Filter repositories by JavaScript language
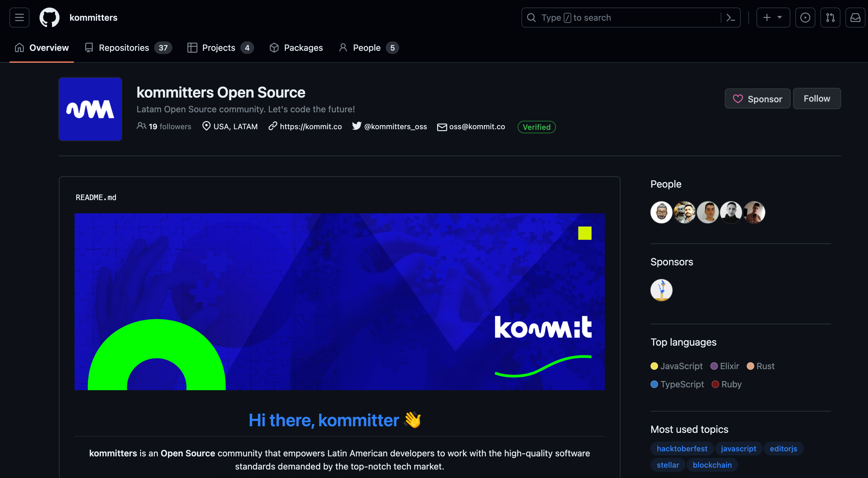The width and height of the screenshot is (868, 478). pos(677,366)
